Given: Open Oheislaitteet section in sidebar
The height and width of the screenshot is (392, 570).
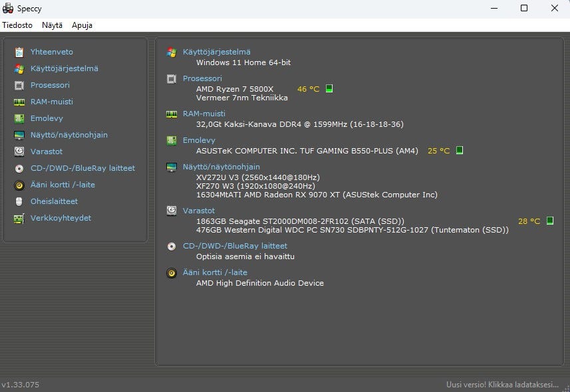Looking at the screenshot, I should pos(54,201).
